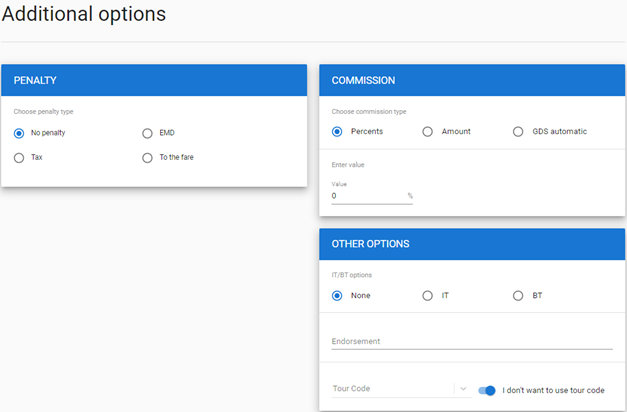Click the percent sign suffix in Value field
This screenshot has height=412, width=627.
[x=410, y=196]
